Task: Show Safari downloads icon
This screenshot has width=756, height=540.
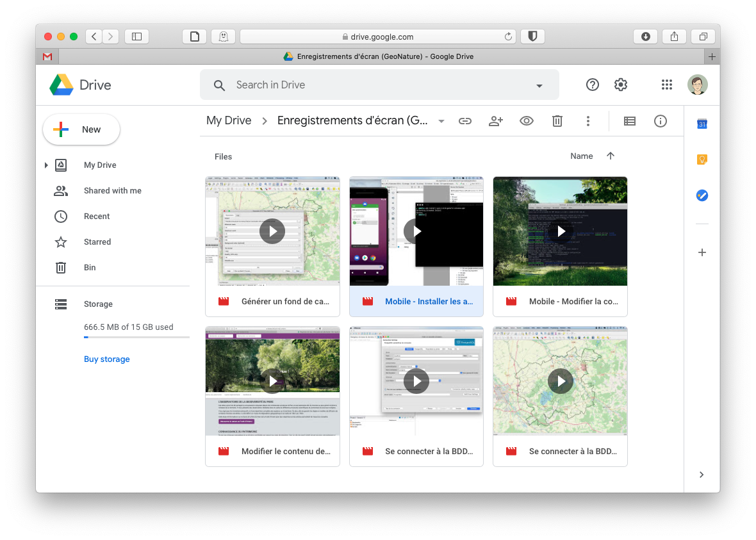Action: [646, 37]
